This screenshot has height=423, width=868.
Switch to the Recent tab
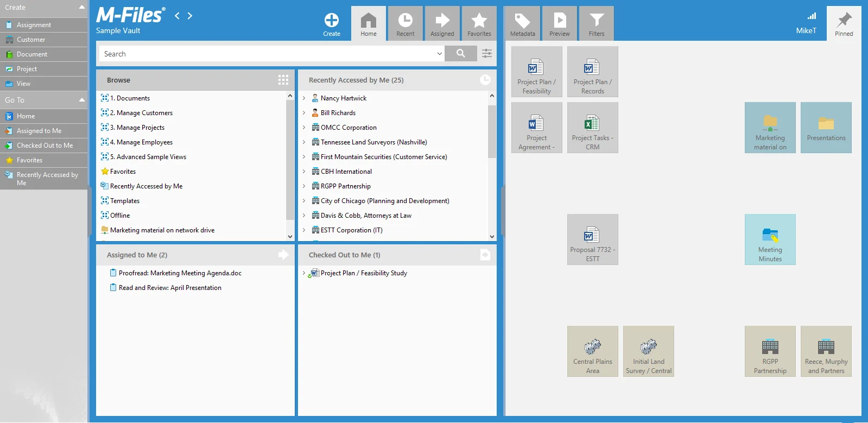406,23
